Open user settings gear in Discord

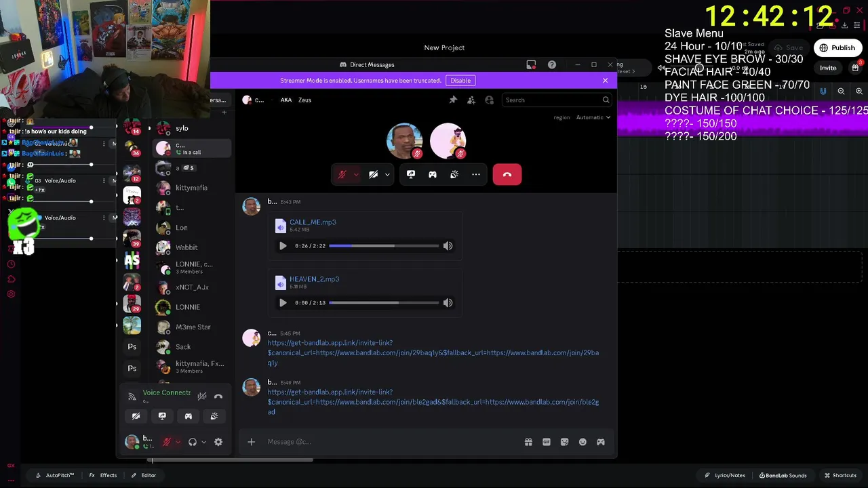(x=218, y=442)
